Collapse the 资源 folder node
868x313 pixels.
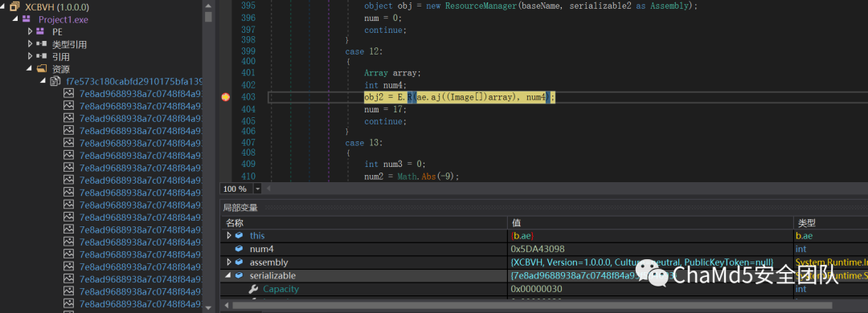[x=29, y=68]
